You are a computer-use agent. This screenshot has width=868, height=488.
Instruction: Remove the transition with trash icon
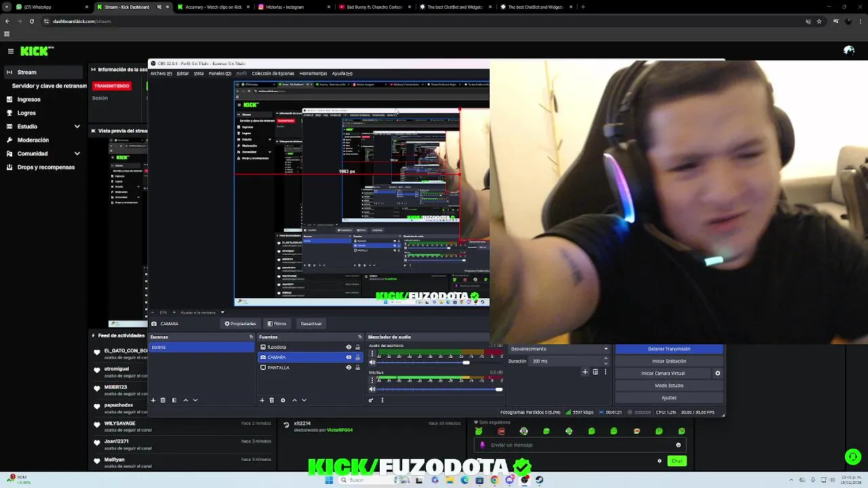[595, 371]
